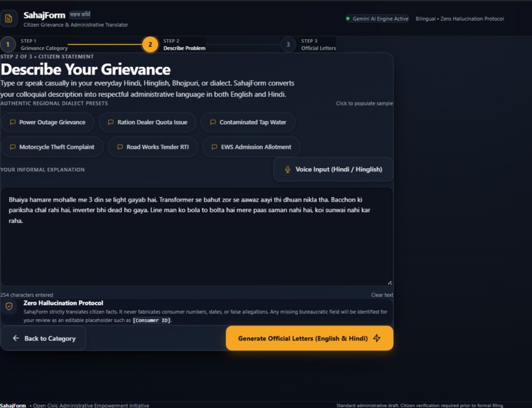532x408 pixels.
Task: Click the 'Describe Your Grievance' heading
Action: pos(85,69)
